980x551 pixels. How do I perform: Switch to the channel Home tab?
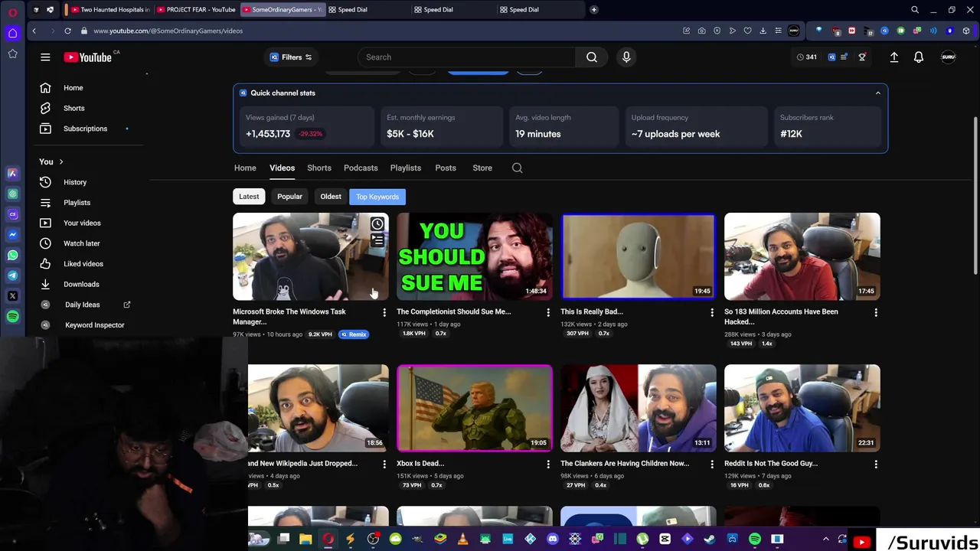pos(245,168)
